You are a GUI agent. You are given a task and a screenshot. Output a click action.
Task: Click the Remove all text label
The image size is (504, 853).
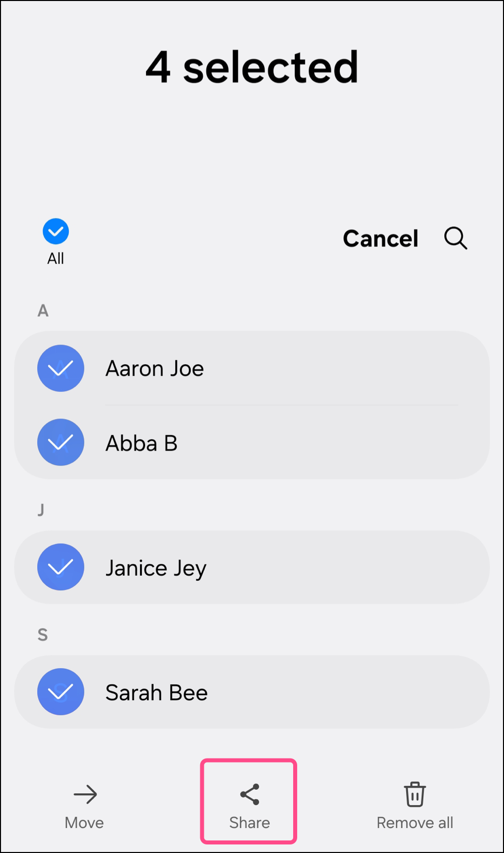415,823
